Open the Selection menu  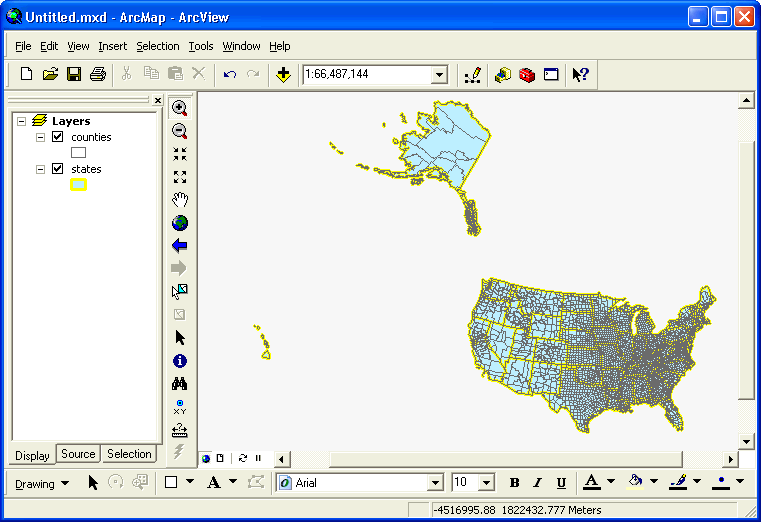pos(158,46)
